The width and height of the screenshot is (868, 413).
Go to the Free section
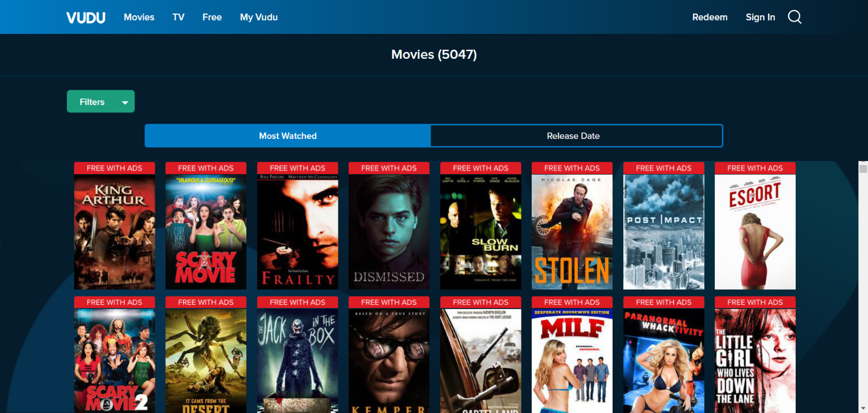tap(212, 17)
